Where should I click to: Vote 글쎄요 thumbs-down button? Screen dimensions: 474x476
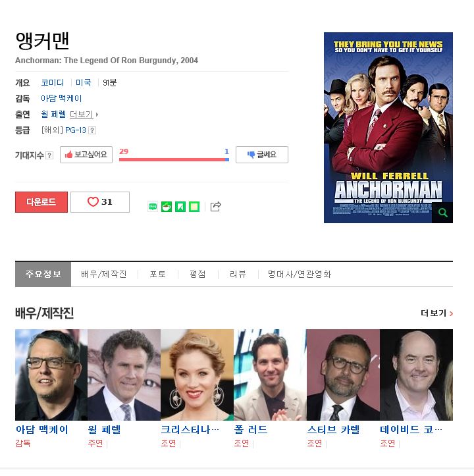pyautogui.click(x=262, y=155)
